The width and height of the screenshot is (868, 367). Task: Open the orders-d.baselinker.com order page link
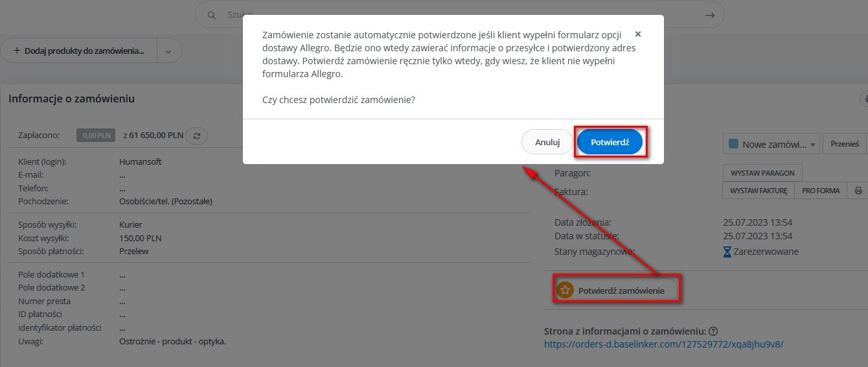[x=664, y=344]
